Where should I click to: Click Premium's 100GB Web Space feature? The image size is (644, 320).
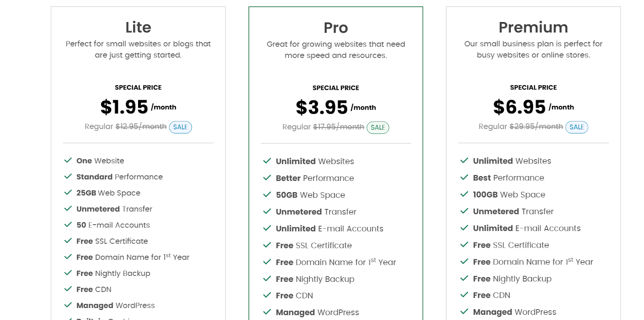coord(509,195)
